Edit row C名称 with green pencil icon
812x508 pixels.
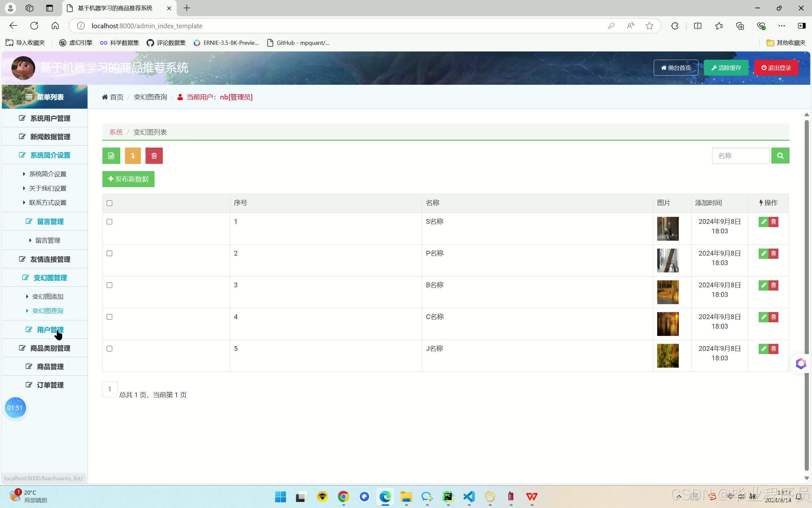coord(763,317)
